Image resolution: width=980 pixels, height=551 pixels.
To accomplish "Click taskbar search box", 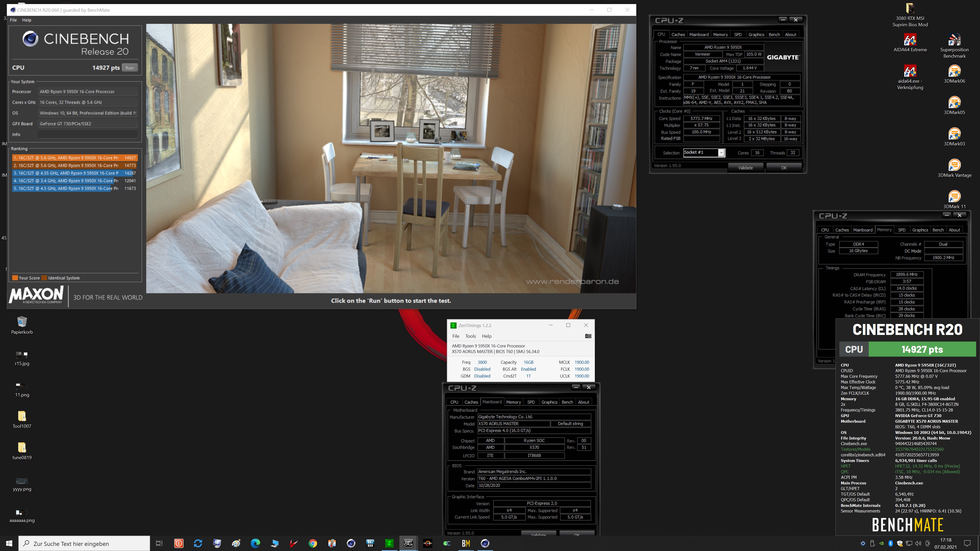I will [x=84, y=543].
